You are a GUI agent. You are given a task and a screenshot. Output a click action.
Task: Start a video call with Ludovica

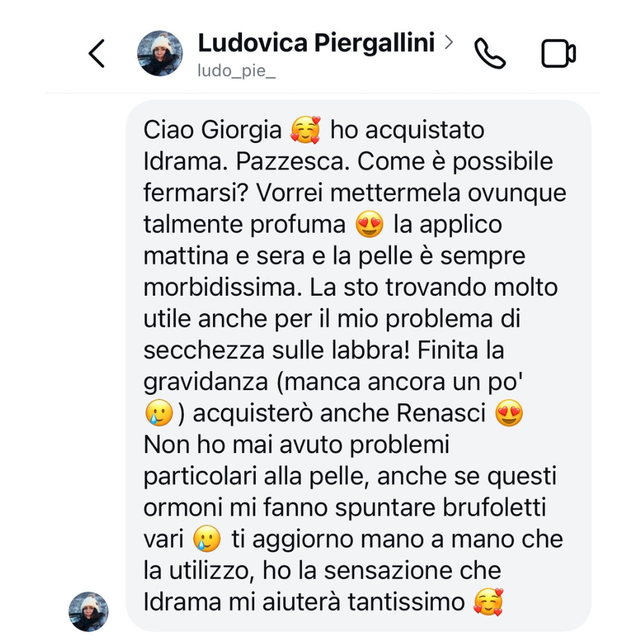(559, 54)
